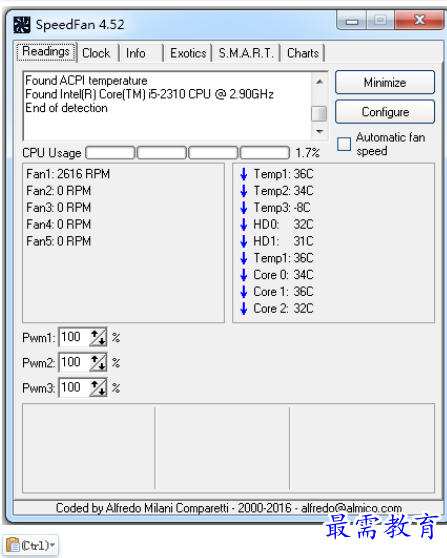Viewport: 447px width, 558px height.
Task: Click the SpeedFan window minimize title button
Action: point(352,21)
